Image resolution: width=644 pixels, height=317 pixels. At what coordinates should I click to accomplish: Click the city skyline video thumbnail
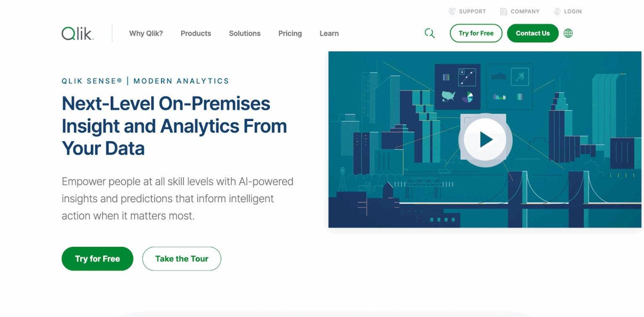485,139
